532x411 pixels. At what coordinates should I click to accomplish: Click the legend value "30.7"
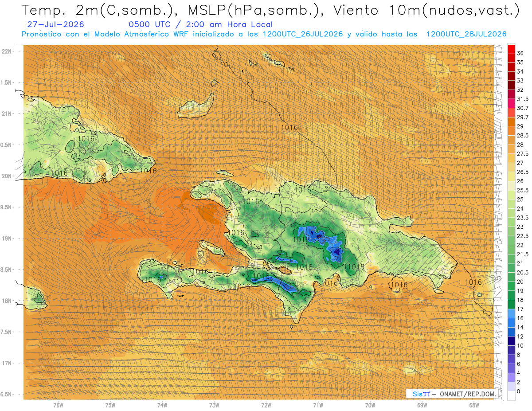(x=523, y=108)
